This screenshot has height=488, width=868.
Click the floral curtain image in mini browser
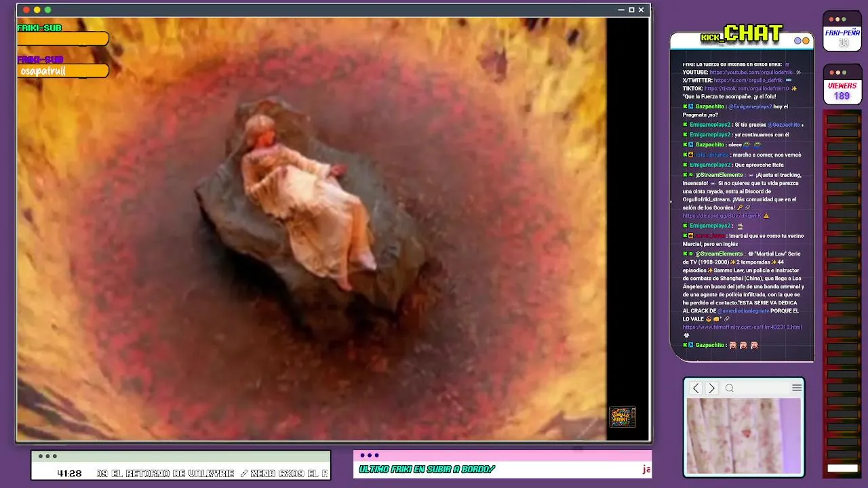(x=744, y=436)
